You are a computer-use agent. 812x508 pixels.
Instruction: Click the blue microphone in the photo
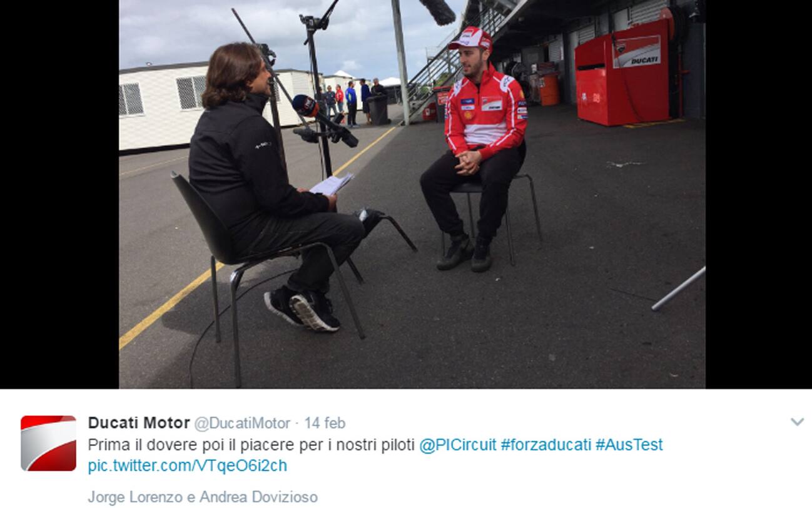(x=305, y=105)
